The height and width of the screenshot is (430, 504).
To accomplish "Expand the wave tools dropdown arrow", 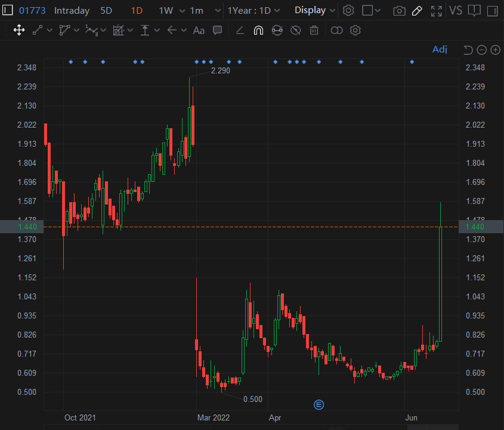I will pyautogui.click(x=103, y=30).
